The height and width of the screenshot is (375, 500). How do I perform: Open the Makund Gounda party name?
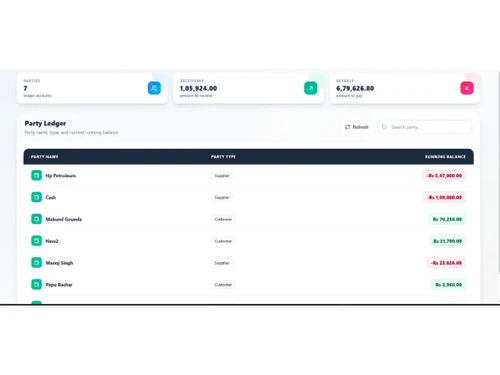coord(64,219)
